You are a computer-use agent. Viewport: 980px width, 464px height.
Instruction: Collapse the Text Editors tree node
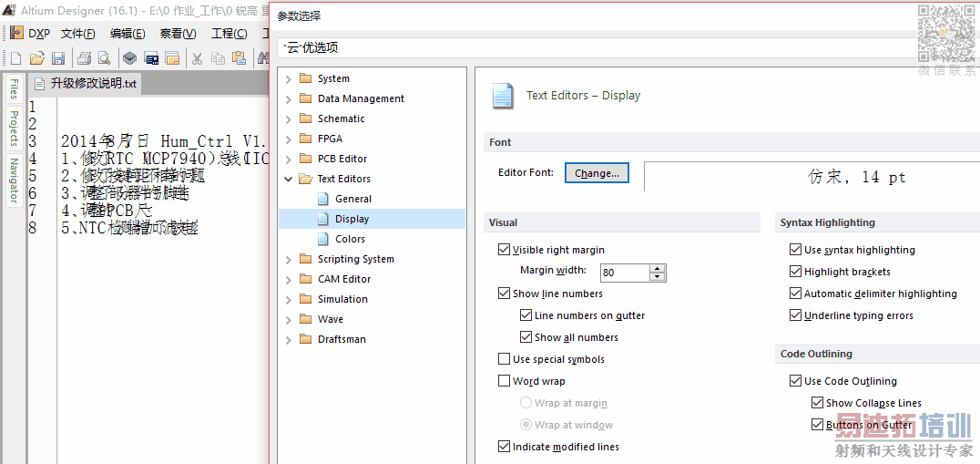pos(289,179)
